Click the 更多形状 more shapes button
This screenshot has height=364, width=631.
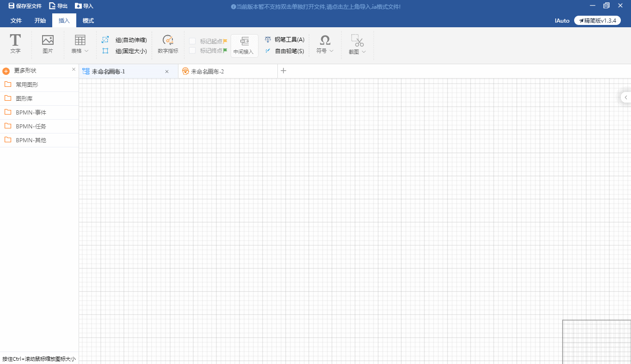pyautogui.click(x=25, y=71)
